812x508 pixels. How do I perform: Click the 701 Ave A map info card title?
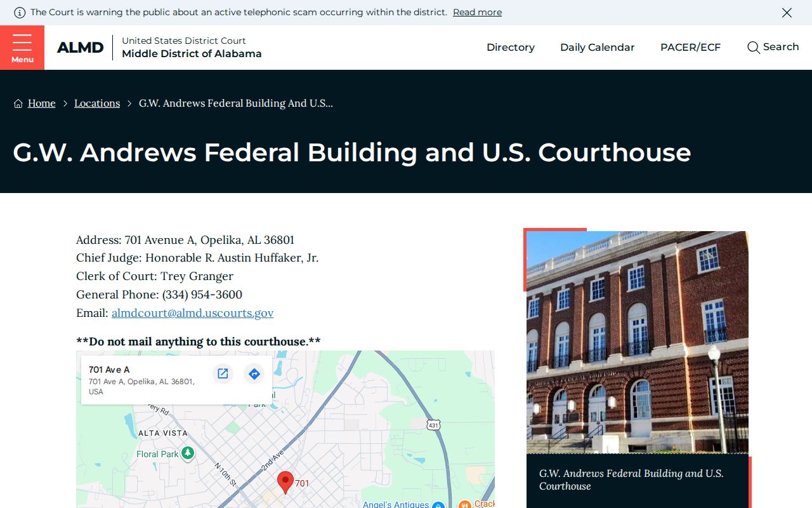(109, 370)
